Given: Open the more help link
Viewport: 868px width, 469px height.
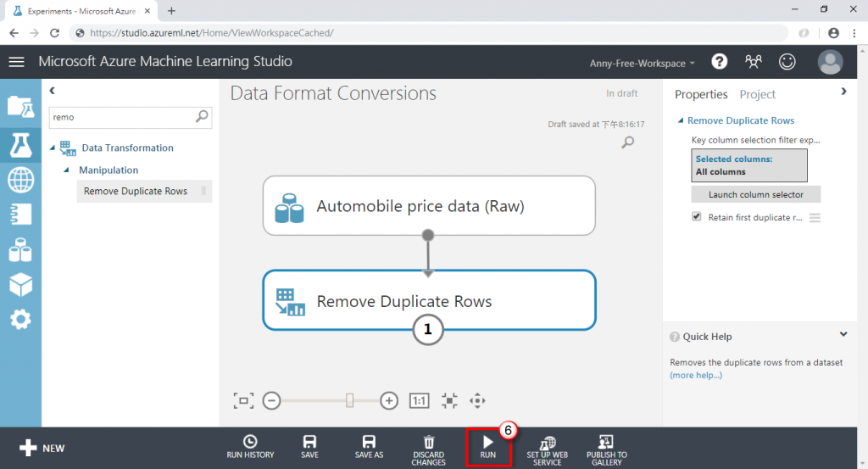Looking at the screenshot, I should click(696, 375).
